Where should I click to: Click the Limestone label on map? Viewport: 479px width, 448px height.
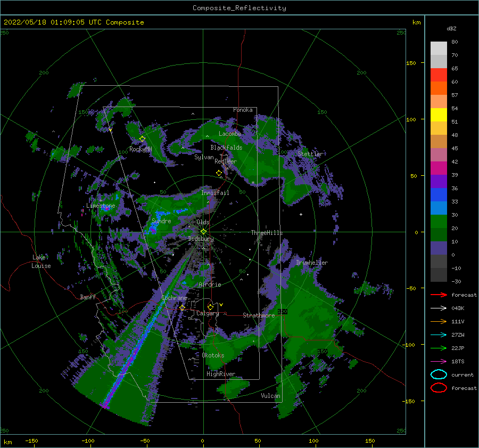(101, 206)
